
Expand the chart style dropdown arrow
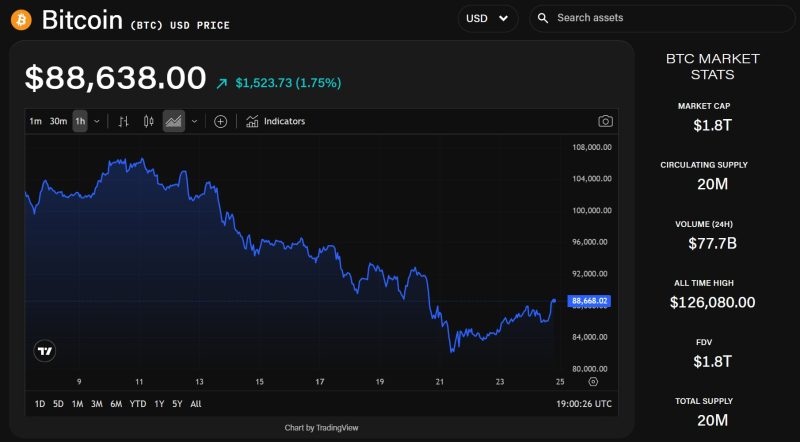[x=194, y=121]
